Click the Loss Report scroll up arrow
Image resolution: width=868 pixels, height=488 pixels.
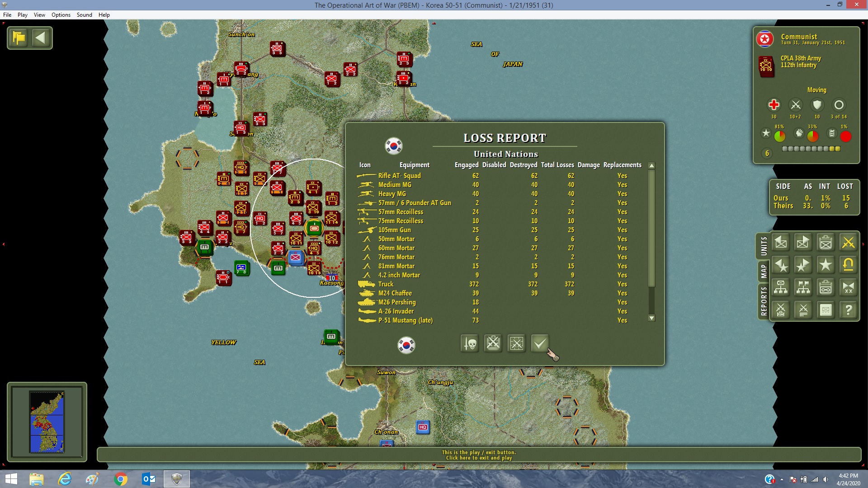tap(651, 166)
